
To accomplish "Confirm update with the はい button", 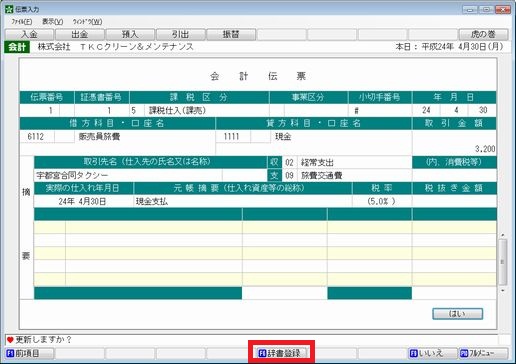I will (x=457, y=314).
